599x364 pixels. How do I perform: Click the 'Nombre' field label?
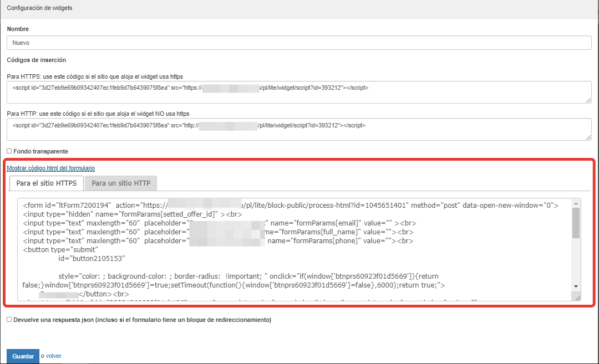tap(18, 29)
